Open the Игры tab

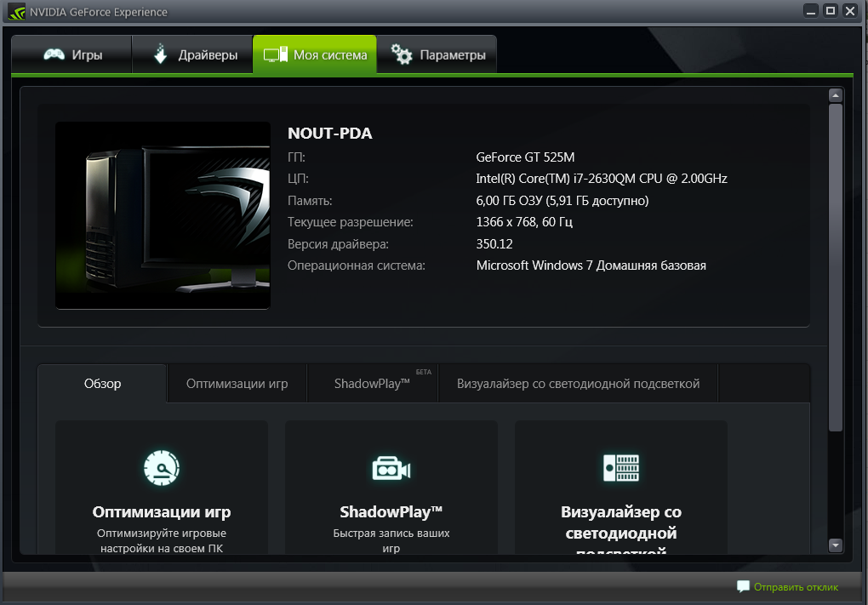point(71,54)
